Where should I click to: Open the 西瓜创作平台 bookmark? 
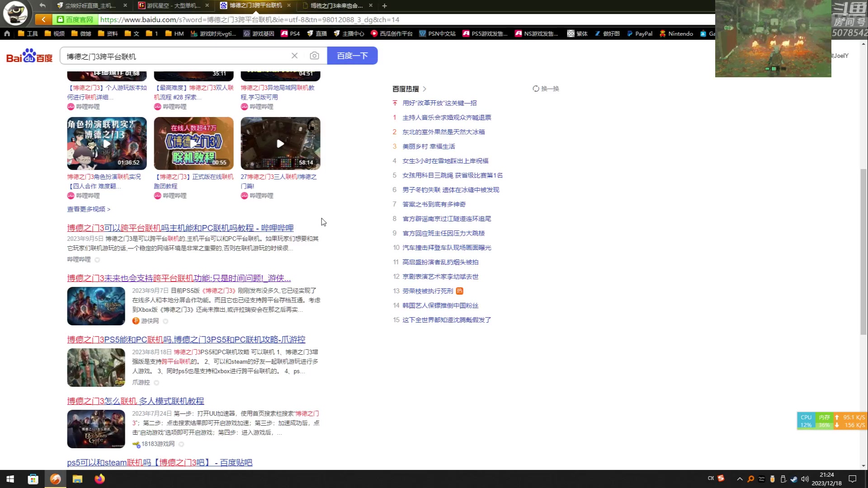click(392, 33)
